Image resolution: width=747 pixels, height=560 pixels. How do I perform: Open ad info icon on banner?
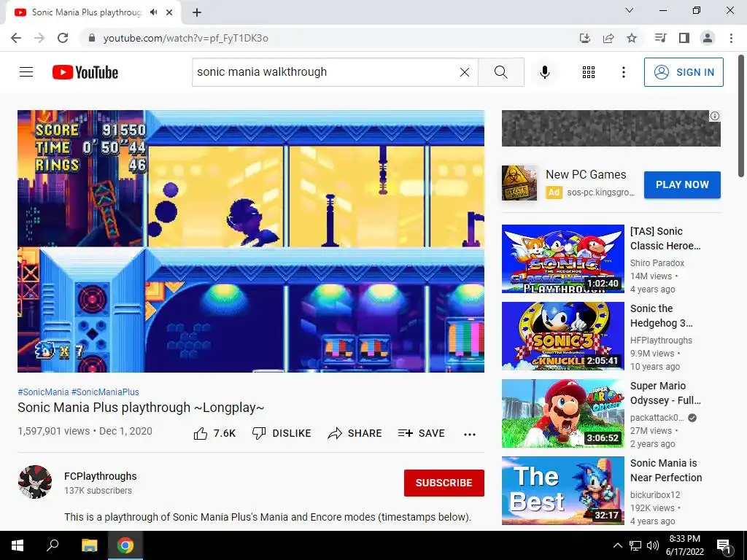click(x=715, y=116)
